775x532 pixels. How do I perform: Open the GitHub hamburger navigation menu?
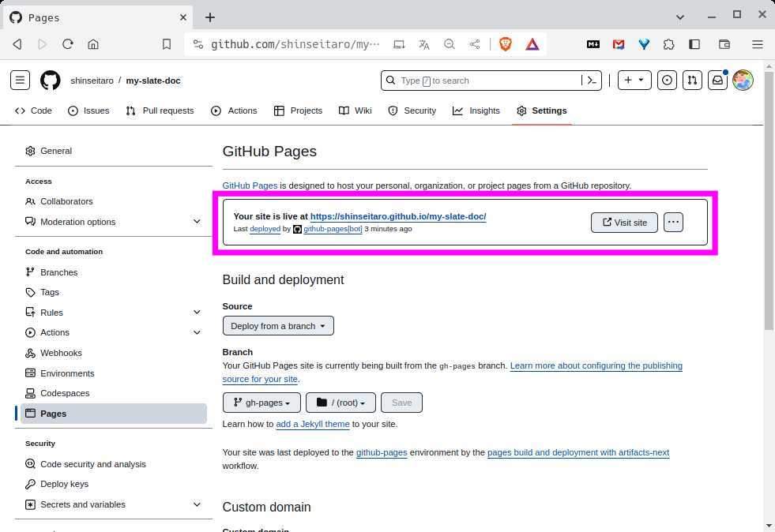tap(20, 80)
